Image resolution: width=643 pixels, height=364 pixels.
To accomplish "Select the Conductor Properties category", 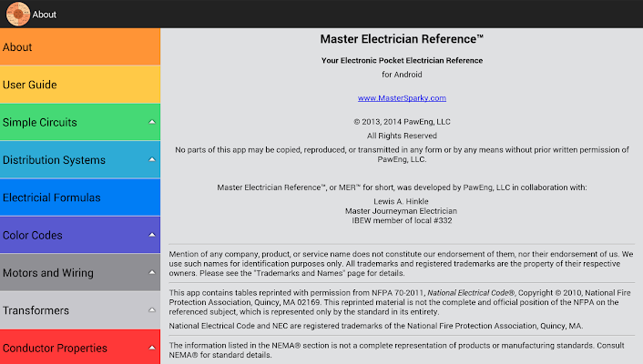I will pos(80,348).
